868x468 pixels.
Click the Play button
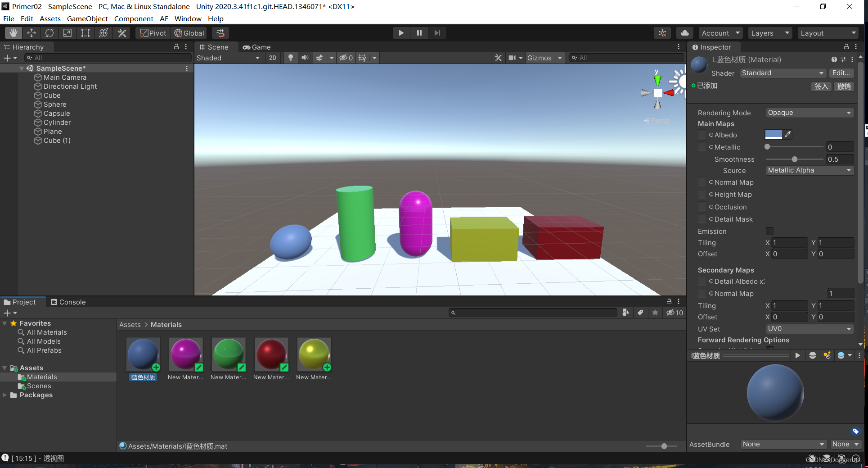401,33
